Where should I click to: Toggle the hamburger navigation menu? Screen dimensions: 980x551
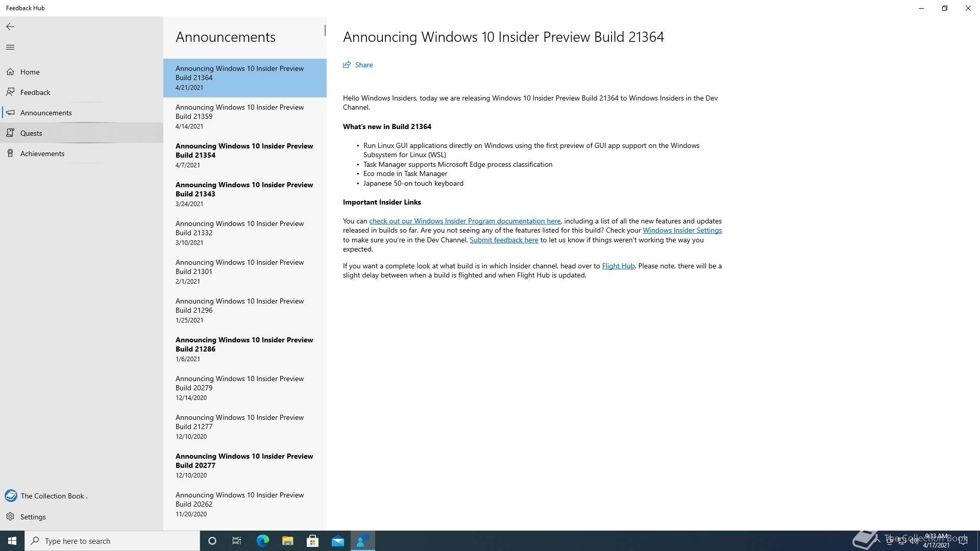pyautogui.click(x=10, y=47)
